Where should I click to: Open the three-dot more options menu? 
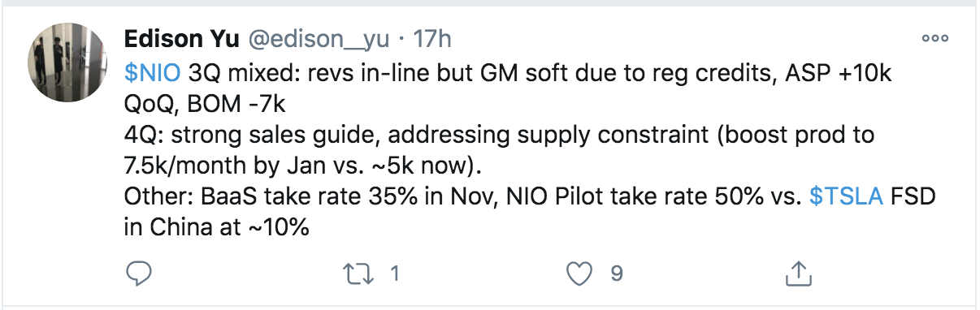pyautogui.click(x=934, y=39)
